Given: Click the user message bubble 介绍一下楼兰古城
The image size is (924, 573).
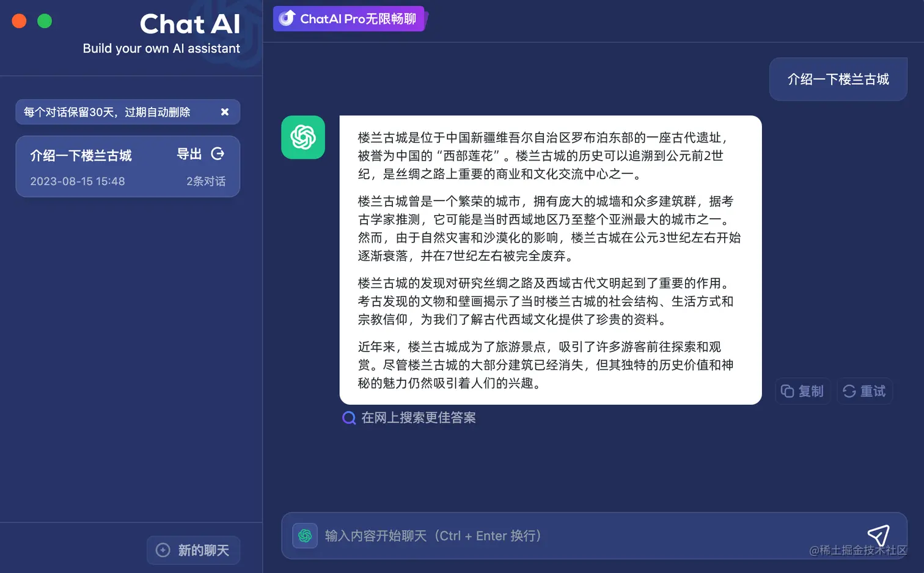Looking at the screenshot, I should point(838,79).
